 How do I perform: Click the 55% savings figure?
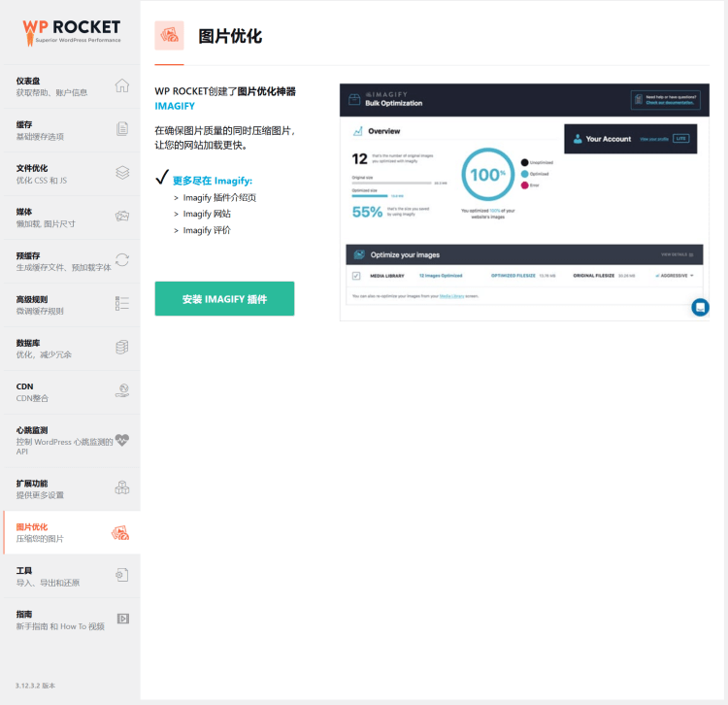[367, 213]
